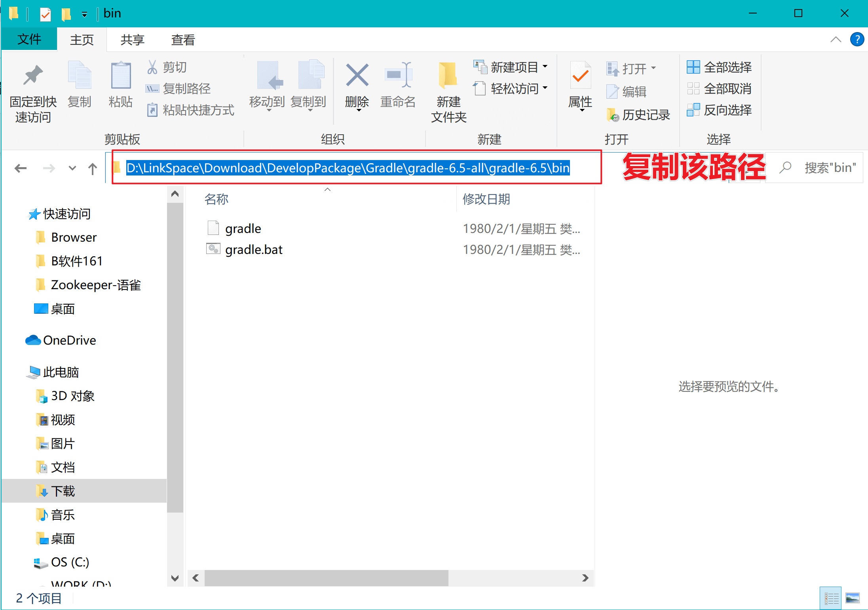
Task: Click the Back navigation arrow
Action: [21, 168]
